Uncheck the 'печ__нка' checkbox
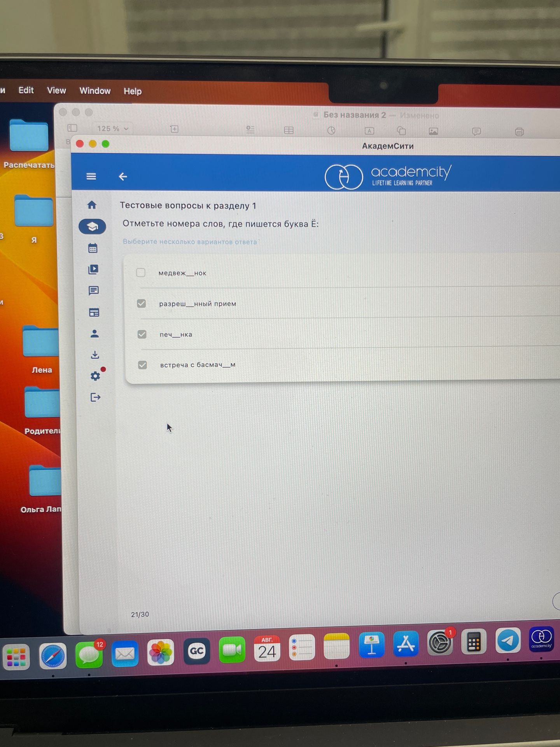The height and width of the screenshot is (747, 560). [142, 334]
